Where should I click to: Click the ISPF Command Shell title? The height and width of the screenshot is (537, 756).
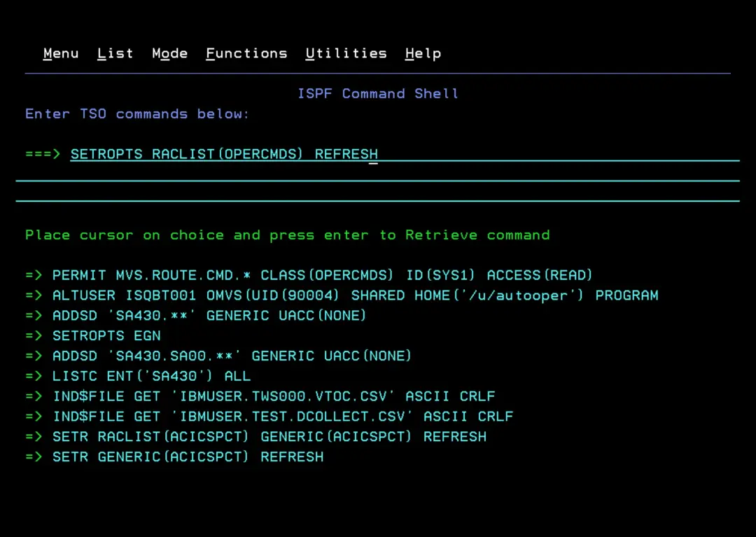coord(377,94)
